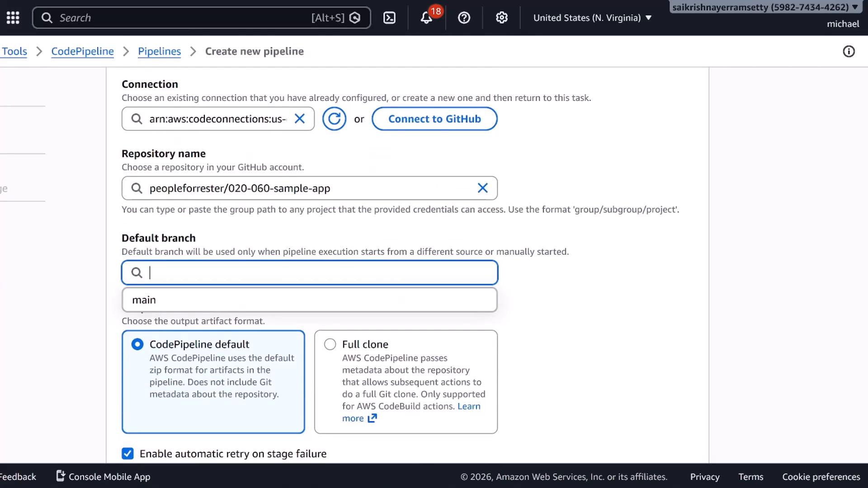Go to Pipelines breadcrumb
This screenshot has height=488, width=868.
[x=159, y=52]
